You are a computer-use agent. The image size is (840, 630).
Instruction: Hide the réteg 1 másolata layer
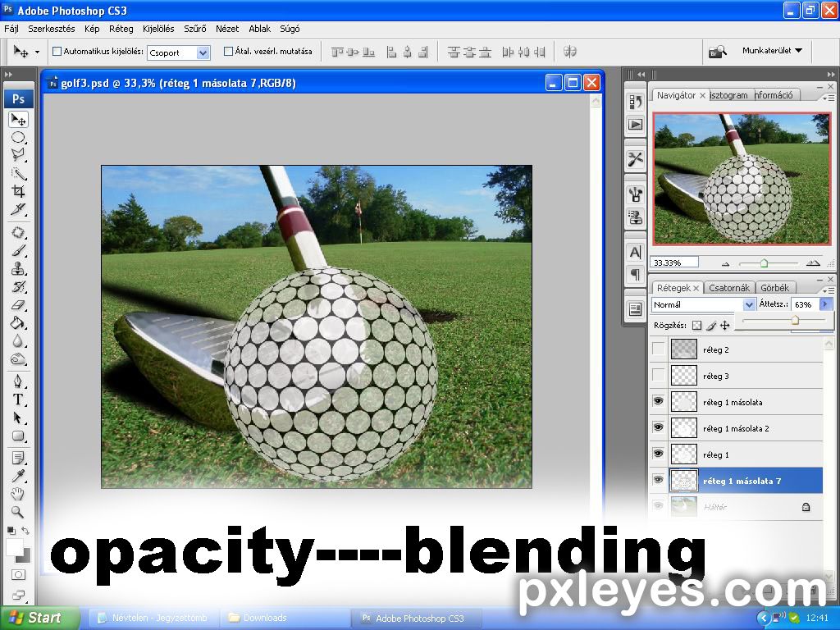pos(659,401)
